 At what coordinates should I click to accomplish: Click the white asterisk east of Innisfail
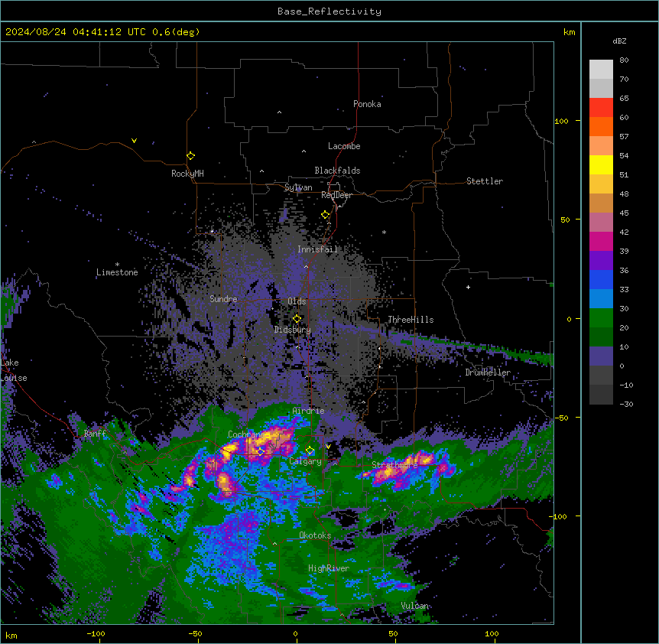(384, 232)
